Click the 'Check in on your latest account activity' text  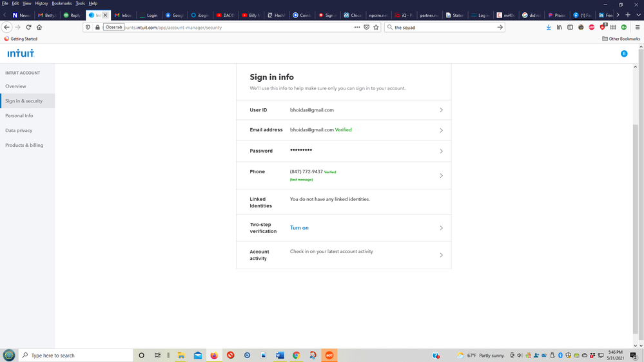click(x=331, y=252)
